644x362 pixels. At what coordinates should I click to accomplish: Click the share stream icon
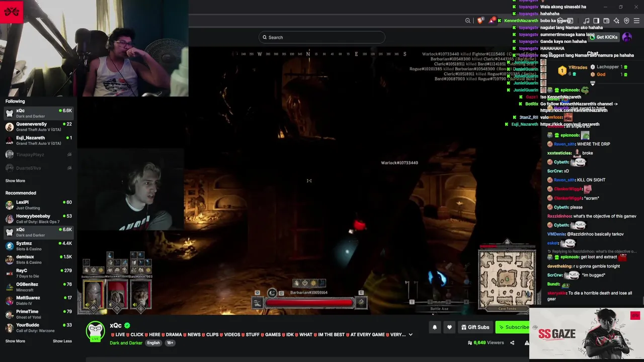coord(512,343)
